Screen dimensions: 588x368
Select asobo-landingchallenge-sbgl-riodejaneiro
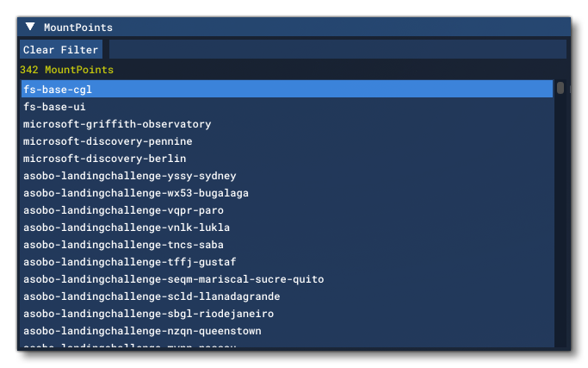(x=148, y=314)
